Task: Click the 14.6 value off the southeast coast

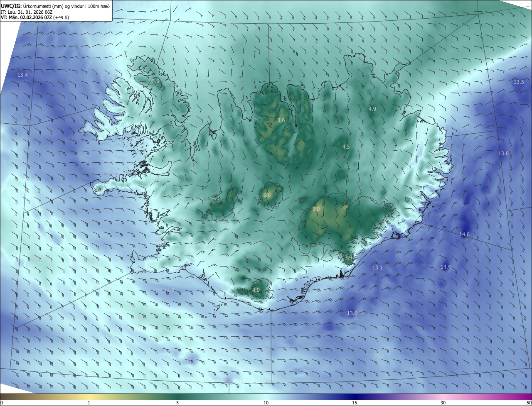Action: coord(464,234)
